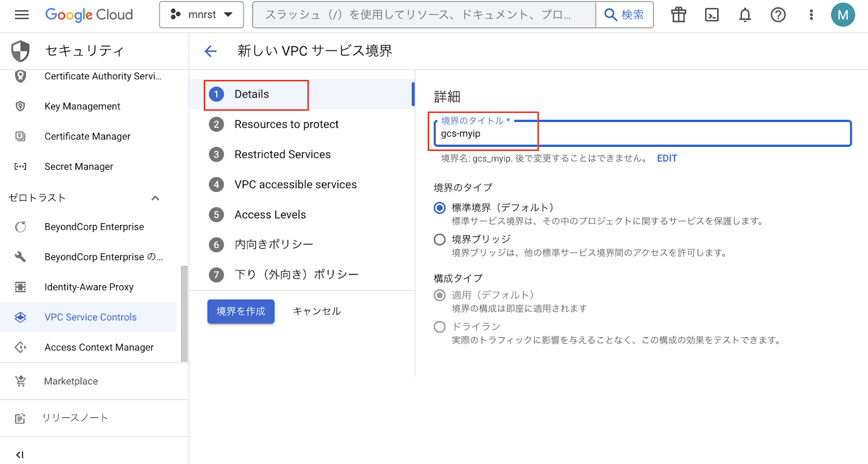Open the notifications bell
This screenshot has width=868, height=464.
coord(745,15)
